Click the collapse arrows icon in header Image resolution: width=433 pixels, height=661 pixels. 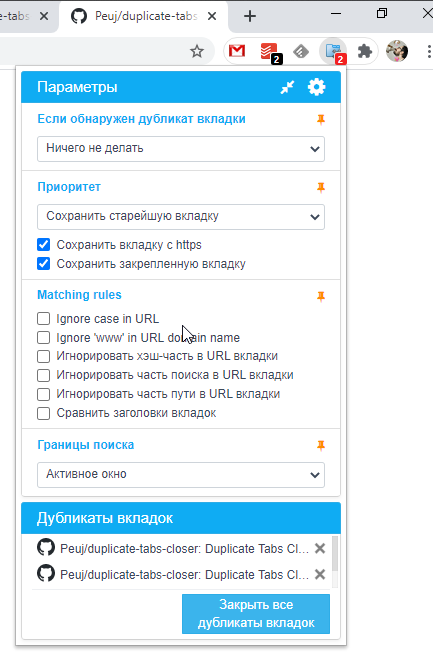point(287,87)
